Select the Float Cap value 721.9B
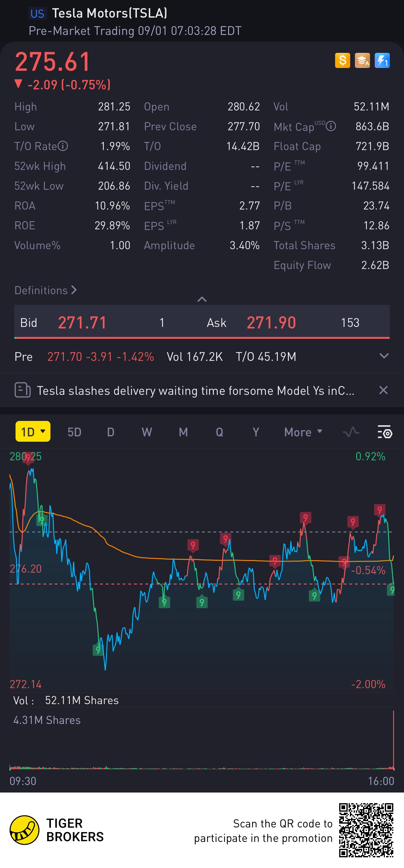Image resolution: width=404 pixels, height=868 pixels. (x=372, y=146)
